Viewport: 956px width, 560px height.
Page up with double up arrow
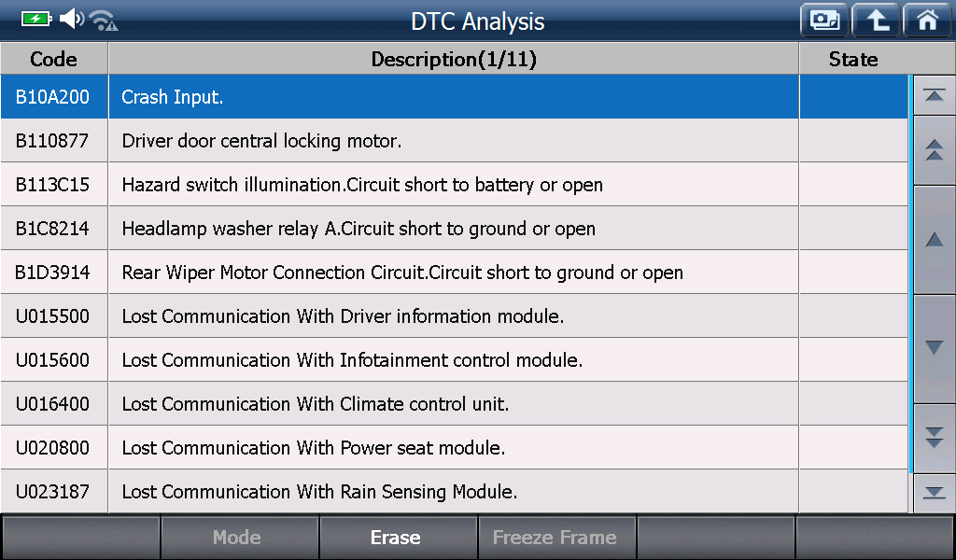(934, 150)
